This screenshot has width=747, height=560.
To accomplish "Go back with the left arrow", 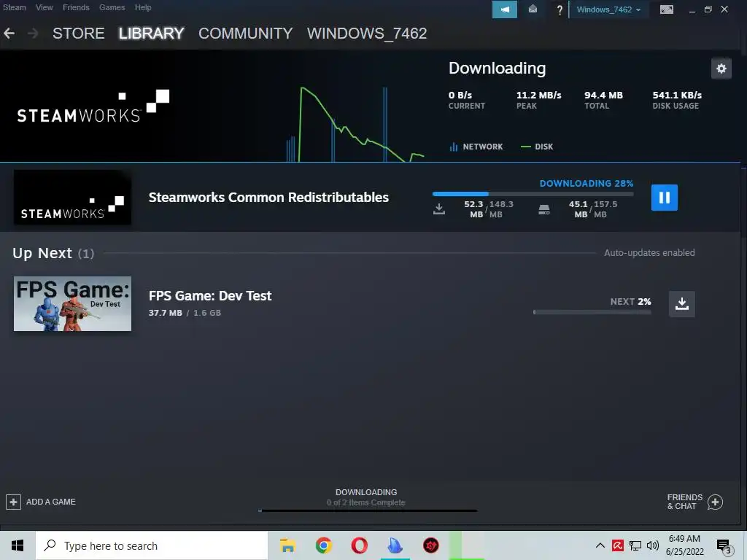I will (9, 34).
